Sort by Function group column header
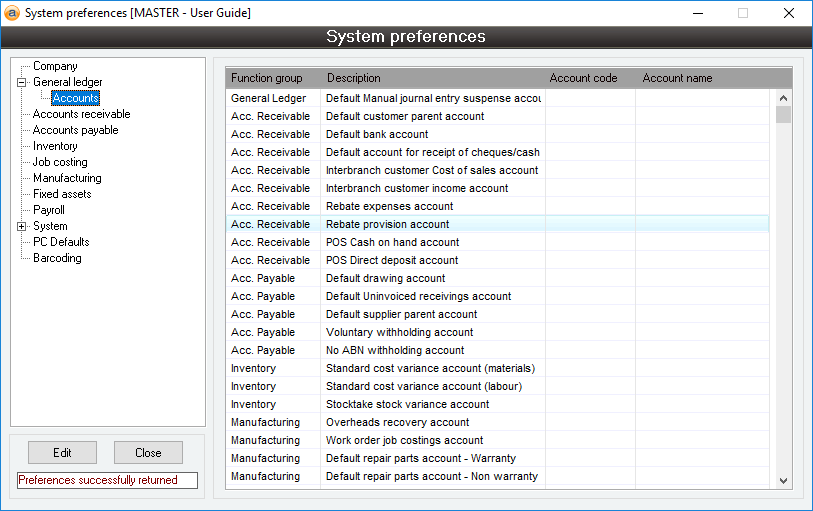Screen dimensions: 813x511 [266, 78]
